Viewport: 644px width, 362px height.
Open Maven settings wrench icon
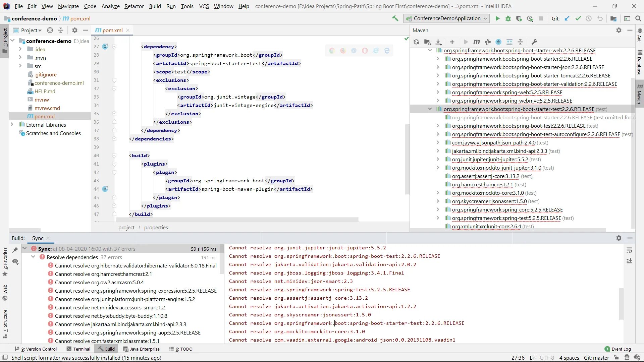534,42
